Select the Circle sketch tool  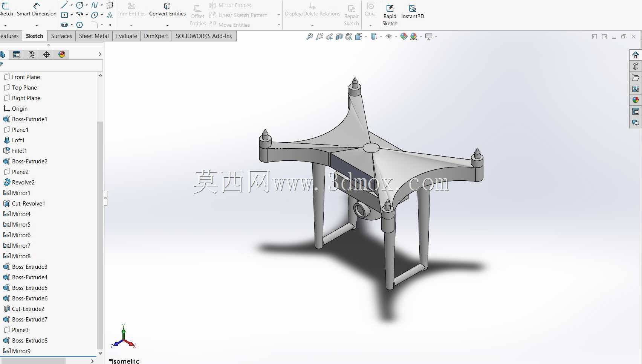pos(79,5)
